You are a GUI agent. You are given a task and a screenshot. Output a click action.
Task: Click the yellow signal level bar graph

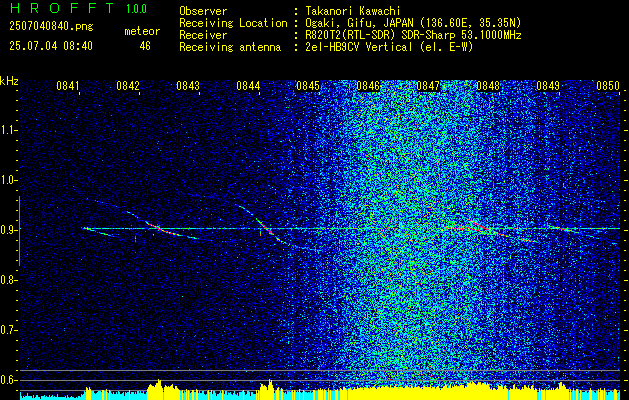pyautogui.click(x=320, y=391)
